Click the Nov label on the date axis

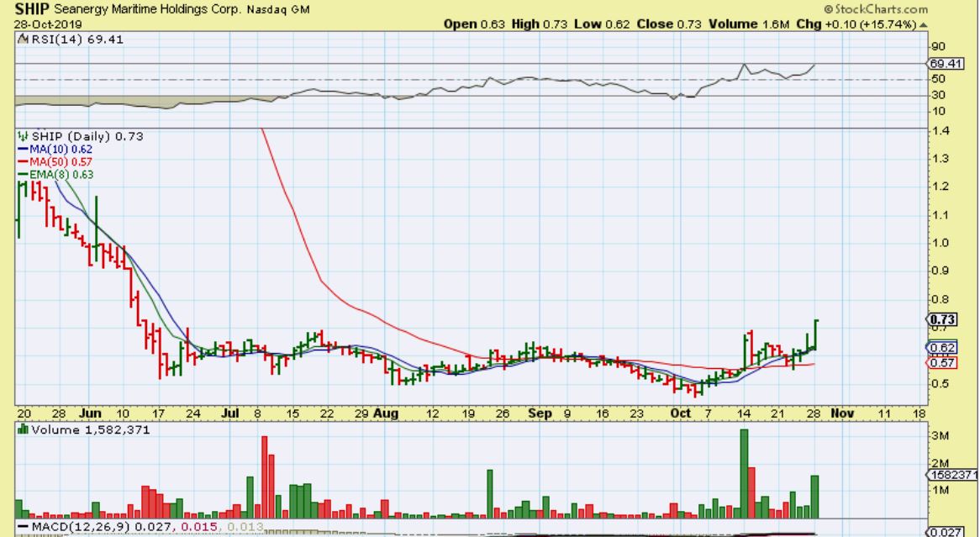[842, 413]
